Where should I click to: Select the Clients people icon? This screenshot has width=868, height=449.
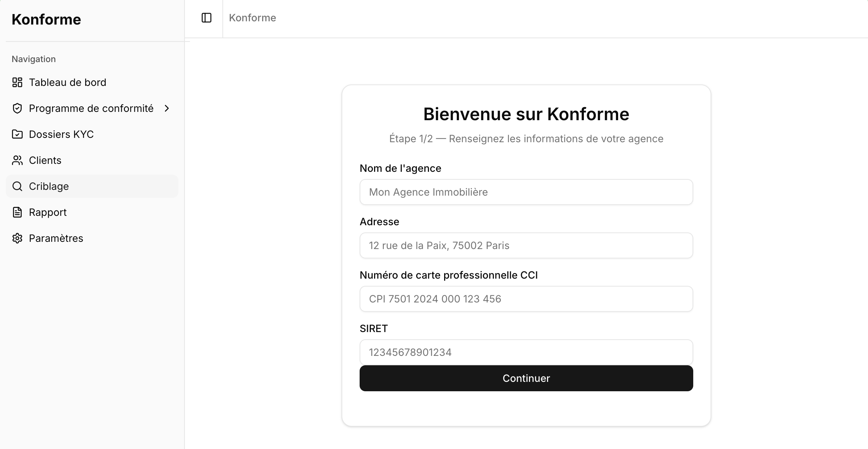(17, 160)
